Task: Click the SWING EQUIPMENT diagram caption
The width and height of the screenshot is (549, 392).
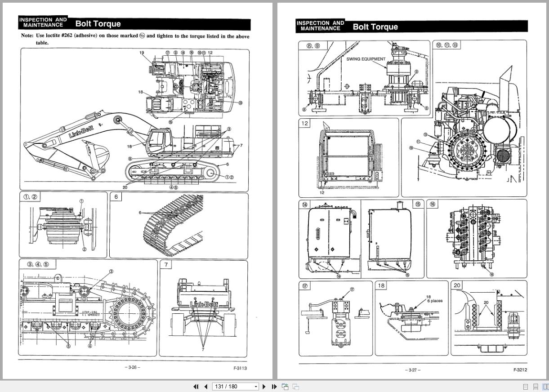Action: coord(366,59)
